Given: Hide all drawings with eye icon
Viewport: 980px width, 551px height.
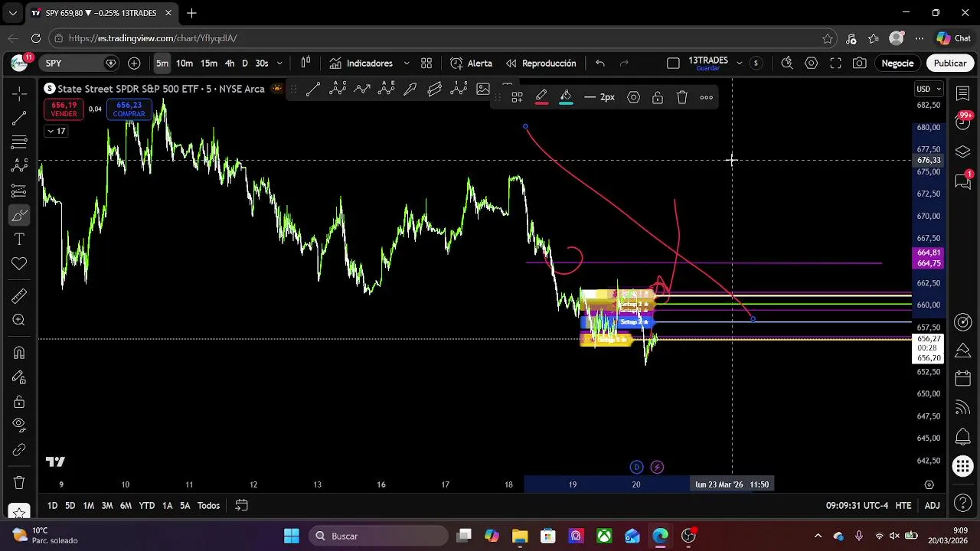Looking at the screenshot, I should point(19,425).
